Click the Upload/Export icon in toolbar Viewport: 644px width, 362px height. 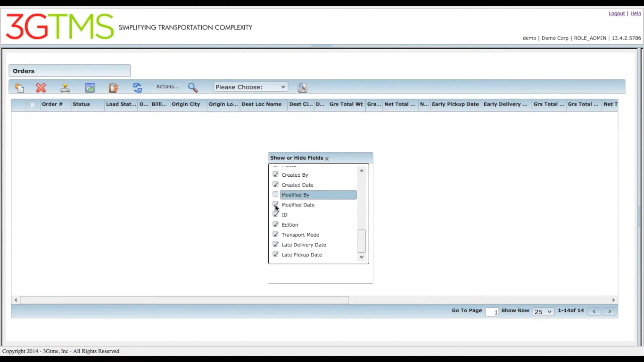tap(65, 88)
